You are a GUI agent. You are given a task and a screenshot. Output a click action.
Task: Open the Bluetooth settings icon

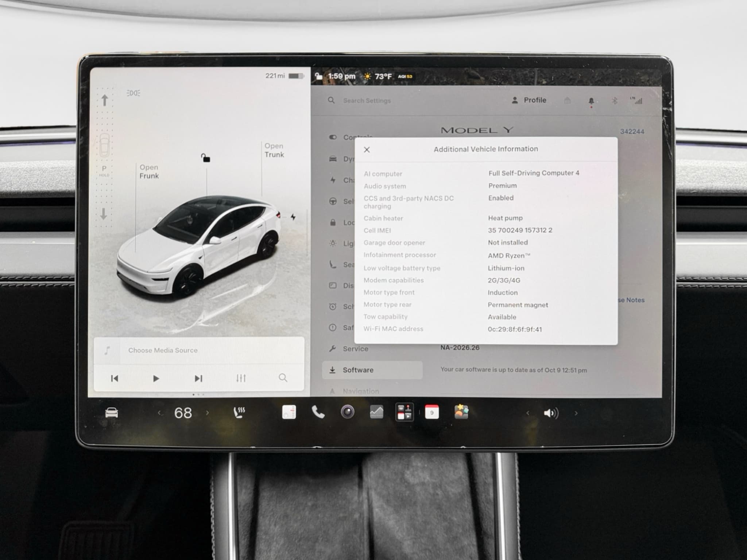coord(614,101)
